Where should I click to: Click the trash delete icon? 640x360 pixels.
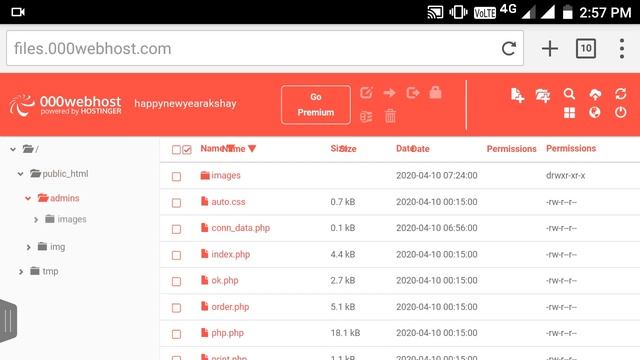click(390, 116)
